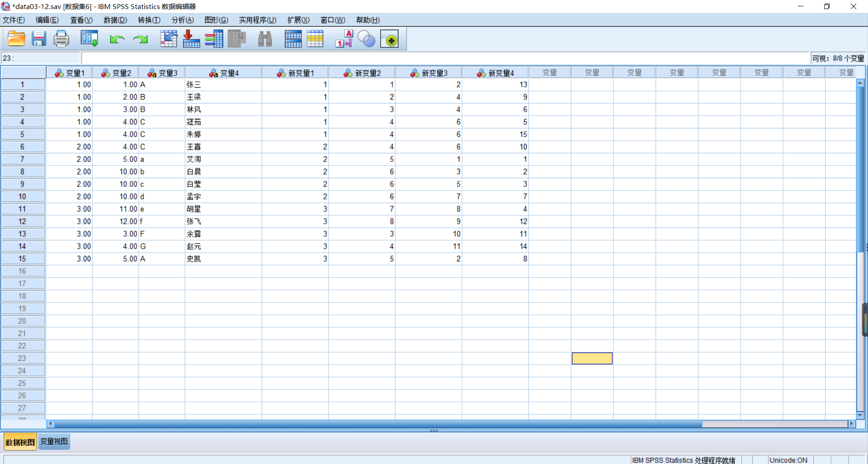Click the cell containing 赵元
The image size is (868, 464).
223,246
